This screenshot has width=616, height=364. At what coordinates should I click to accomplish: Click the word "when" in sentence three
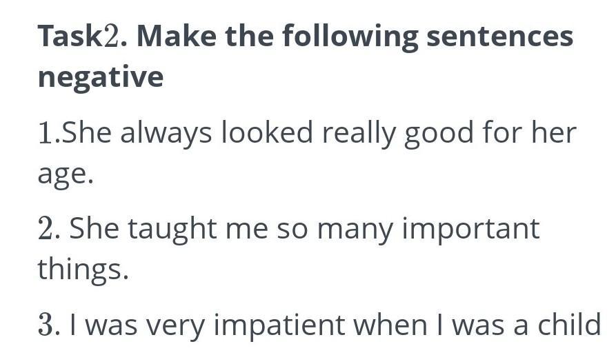coord(388,324)
